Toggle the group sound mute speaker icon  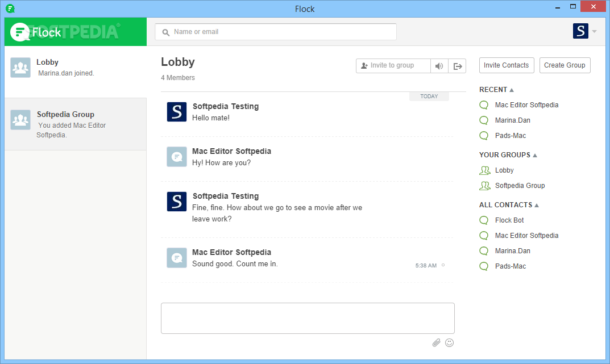pos(439,66)
